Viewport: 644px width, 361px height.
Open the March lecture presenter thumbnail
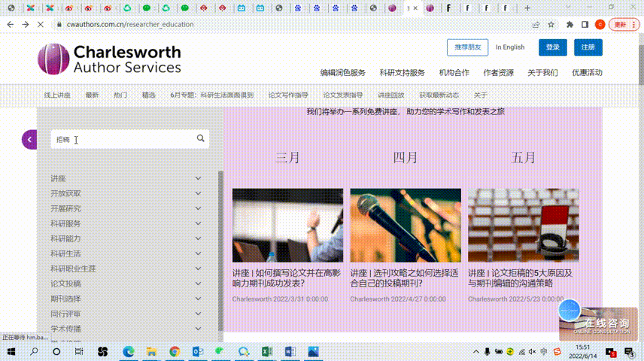(x=287, y=225)
